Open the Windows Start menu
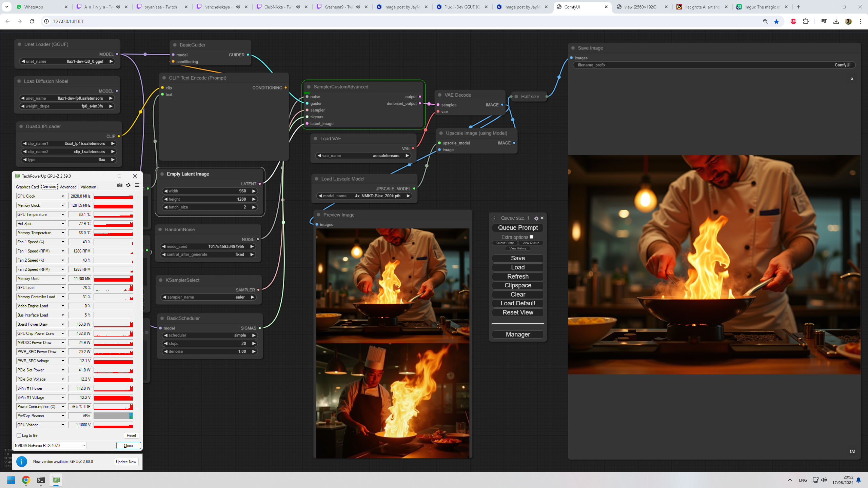The image size is (868, 488). 11,480
